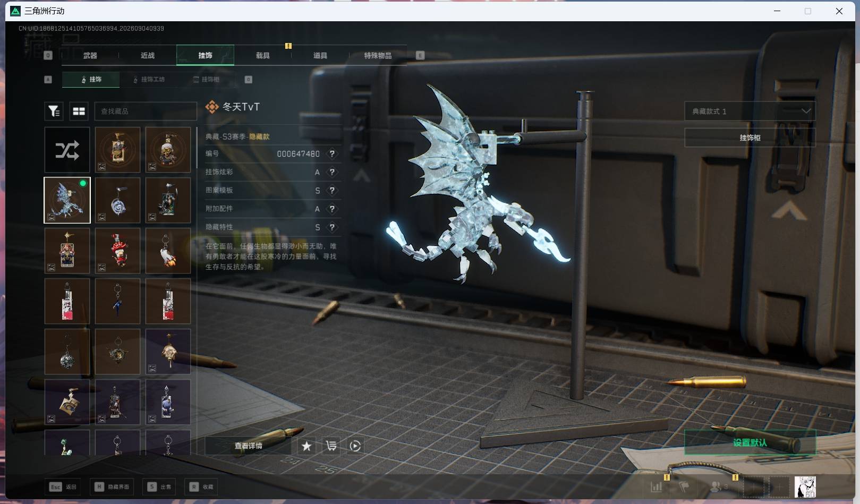860x504 pixels.
Task: Select the silver spiral charm thumbnail
Action: 117,200
